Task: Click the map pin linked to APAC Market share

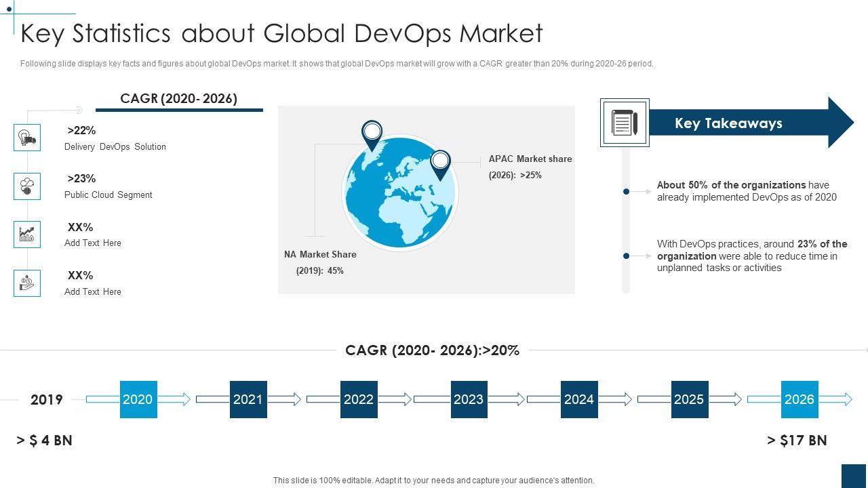Action: click(441, 165)
